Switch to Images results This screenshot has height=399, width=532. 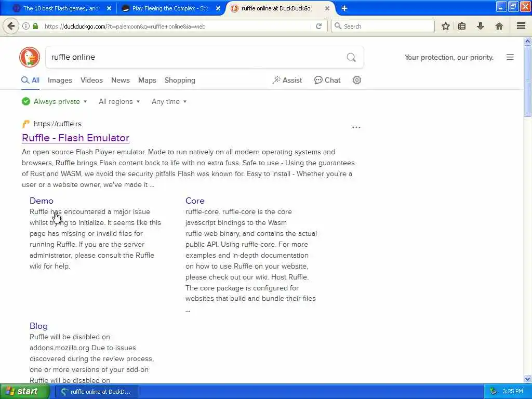(x=60, y=80)
